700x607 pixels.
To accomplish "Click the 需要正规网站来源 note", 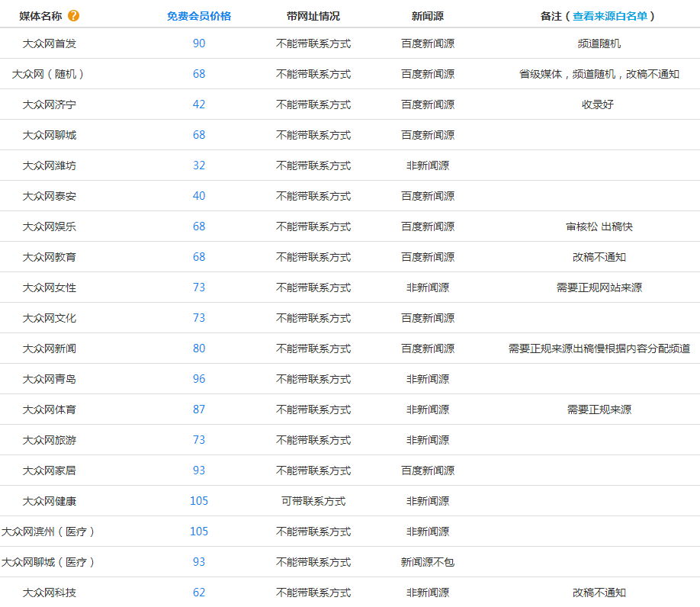I will (599, 287).
